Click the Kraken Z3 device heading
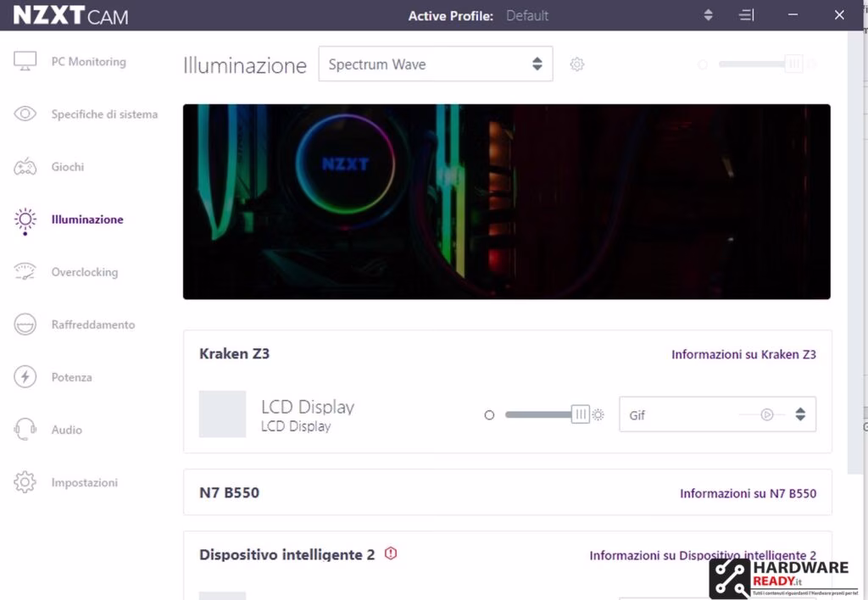The width and height of the screenshot is (868, 600). (x=234, y=353)
